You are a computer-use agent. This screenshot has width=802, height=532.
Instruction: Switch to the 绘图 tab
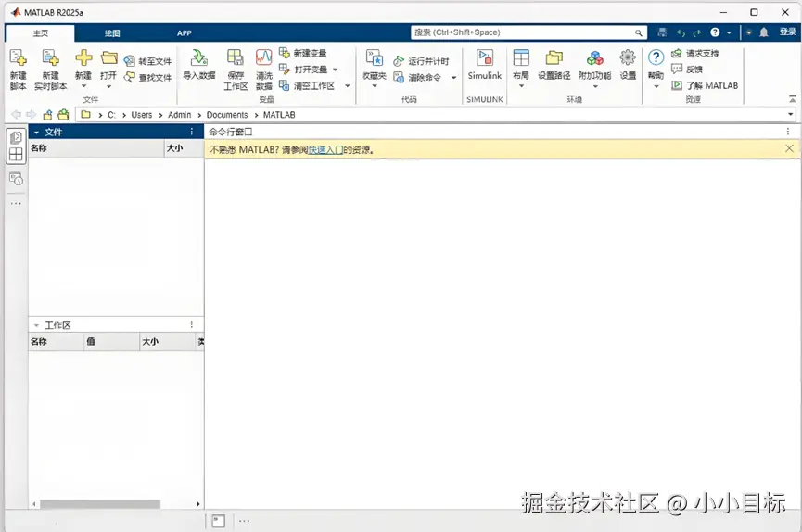112,33
